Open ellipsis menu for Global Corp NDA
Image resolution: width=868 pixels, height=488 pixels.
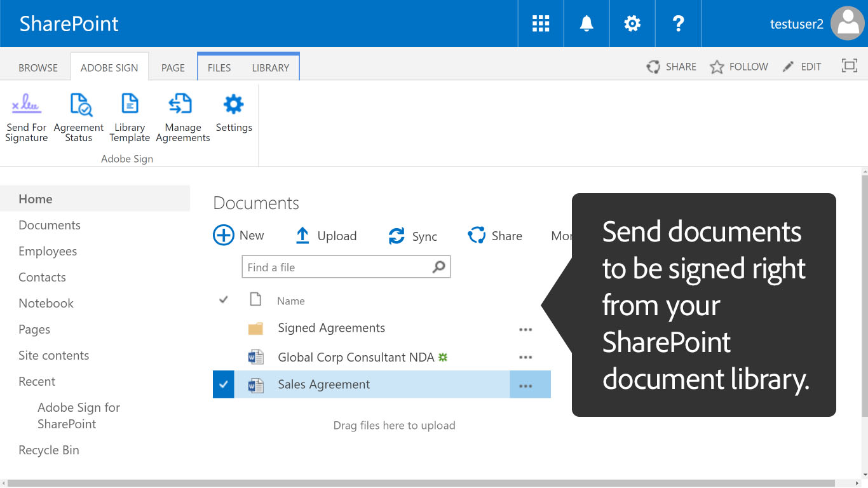(526, 357)
